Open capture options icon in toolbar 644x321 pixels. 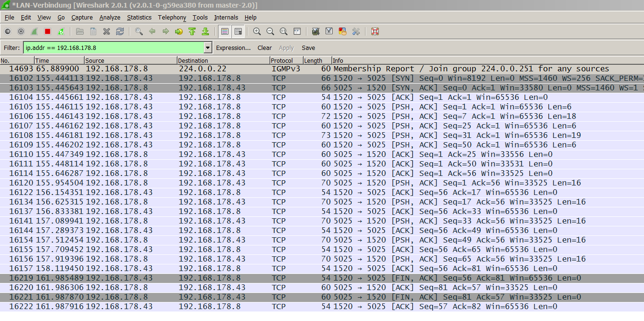pos(20,31)
